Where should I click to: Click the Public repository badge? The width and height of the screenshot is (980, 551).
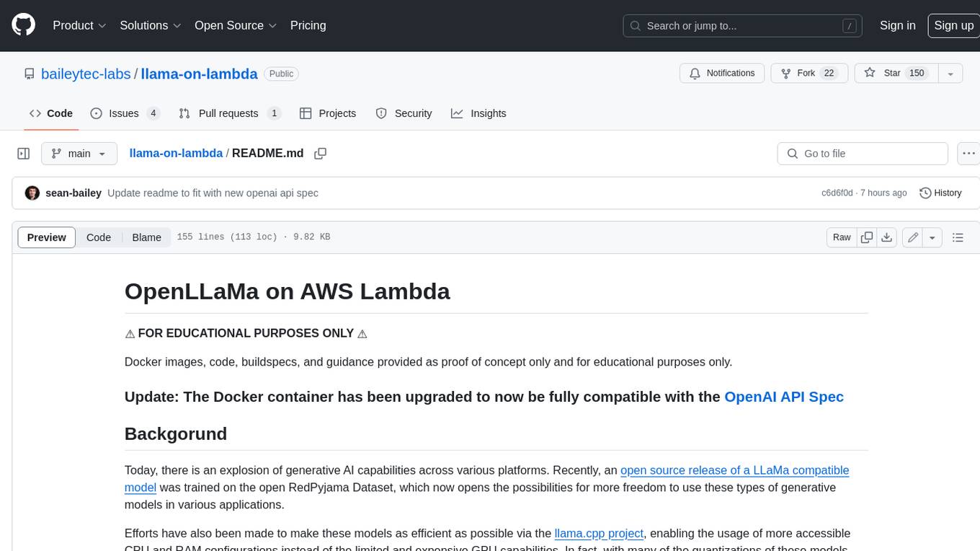pos(281,74)
